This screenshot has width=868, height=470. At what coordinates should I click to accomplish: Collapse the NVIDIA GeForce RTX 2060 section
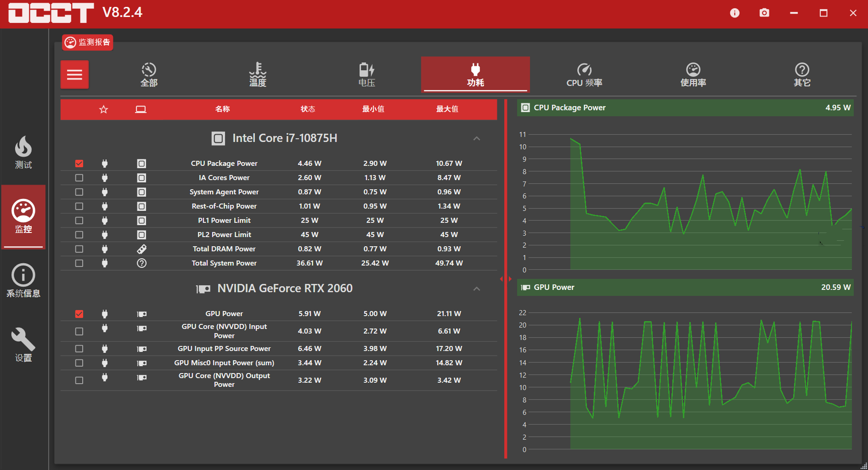click(x=477, y=289)
